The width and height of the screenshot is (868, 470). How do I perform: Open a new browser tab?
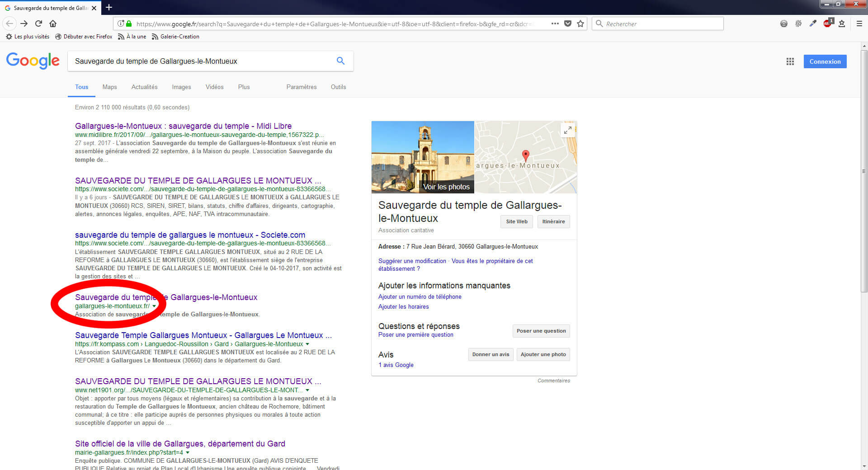109,7
